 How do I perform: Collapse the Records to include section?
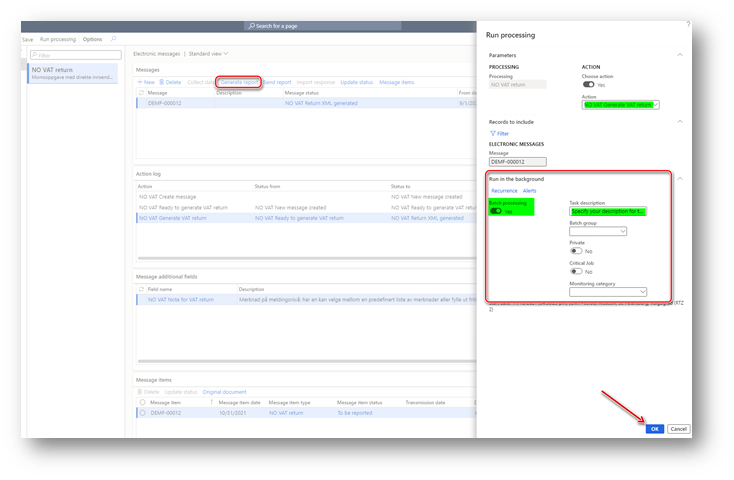[x=680, y=121]
